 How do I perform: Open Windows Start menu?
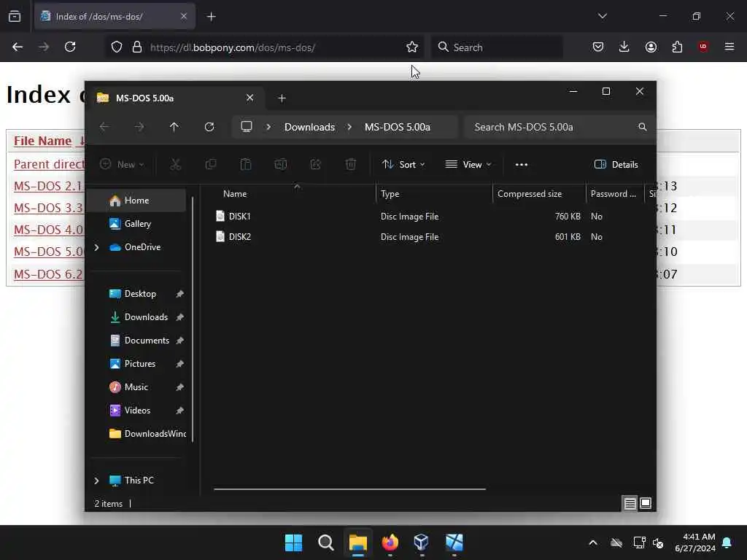pyautogui.click(x=293, y=542)
